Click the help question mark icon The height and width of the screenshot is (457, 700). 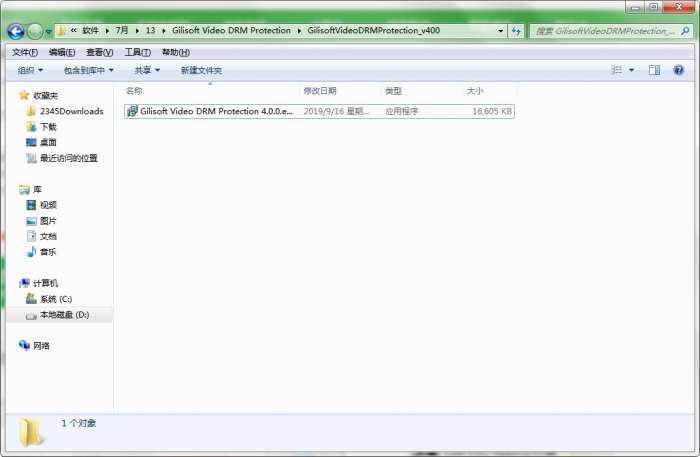point(679,70)
